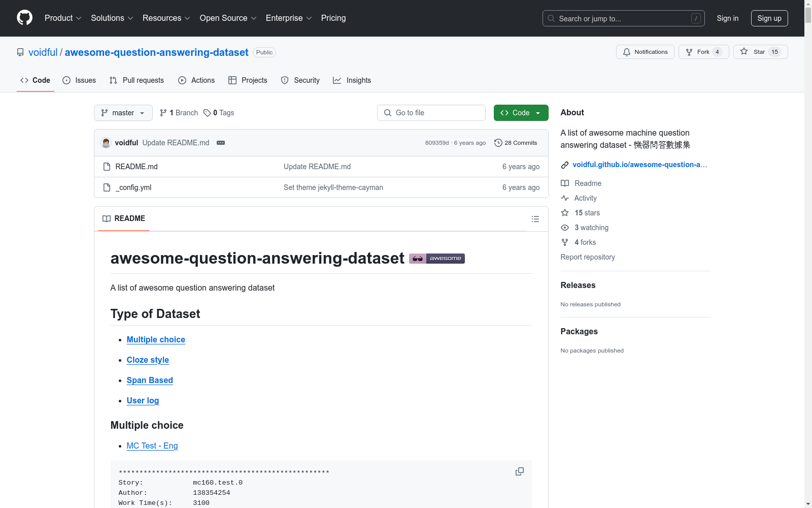
Task: Open the README outline icon
Action: (535, 219)
